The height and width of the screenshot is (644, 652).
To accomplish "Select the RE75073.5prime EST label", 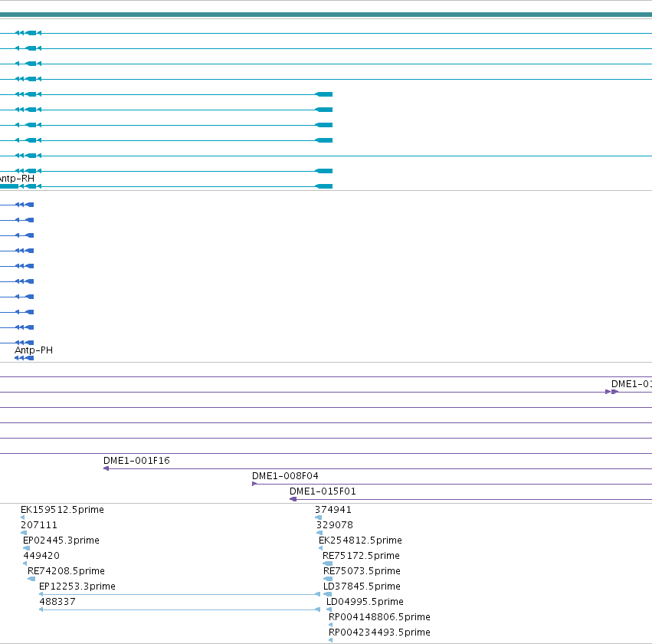I will click(x=362, y=571).
